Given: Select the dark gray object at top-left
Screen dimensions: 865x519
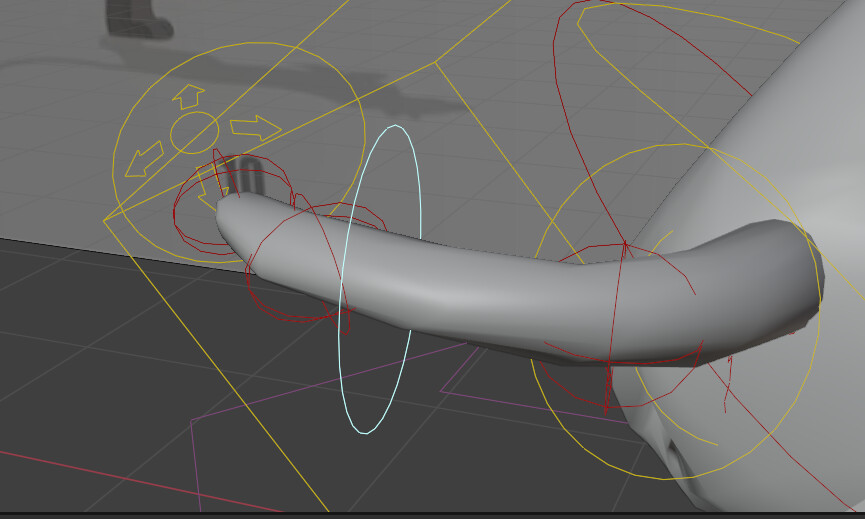Looking at the screenshot, I should coord(138,19).
